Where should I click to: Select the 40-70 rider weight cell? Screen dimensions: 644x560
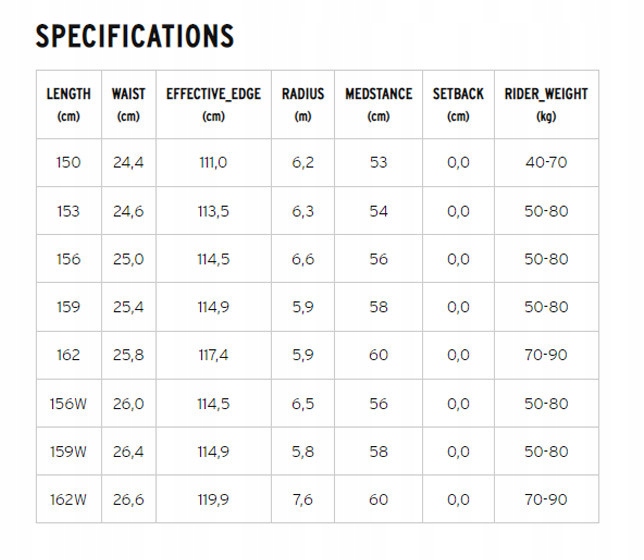point(545,162)
